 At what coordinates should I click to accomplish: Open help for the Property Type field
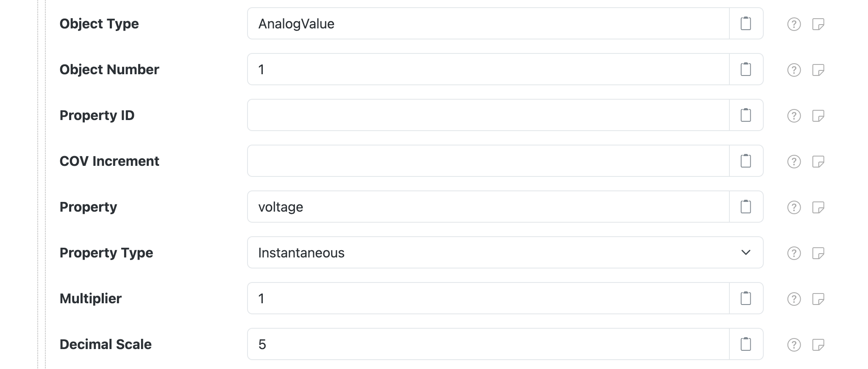pos(793,252)
